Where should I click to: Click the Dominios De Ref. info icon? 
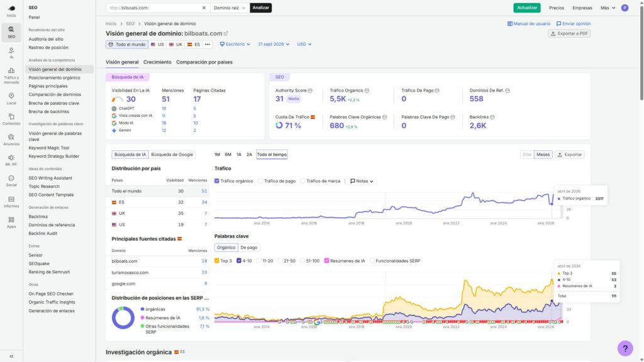click(508, 90)
